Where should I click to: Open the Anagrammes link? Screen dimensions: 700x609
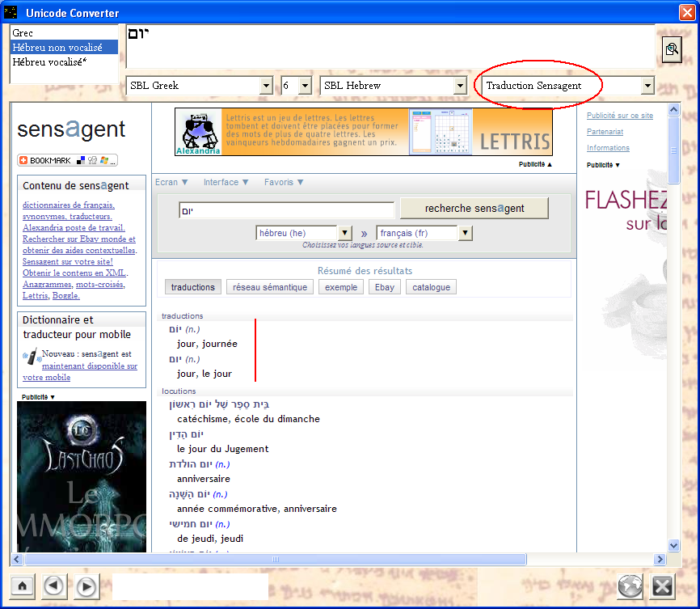pyautogui.click(x=47, y=284)
